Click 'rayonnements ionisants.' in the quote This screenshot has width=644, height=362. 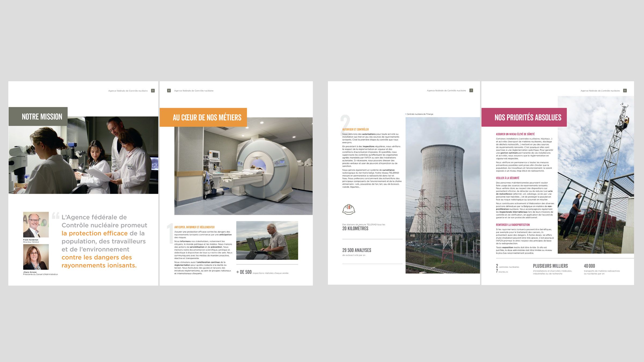(x=99, y=265)
